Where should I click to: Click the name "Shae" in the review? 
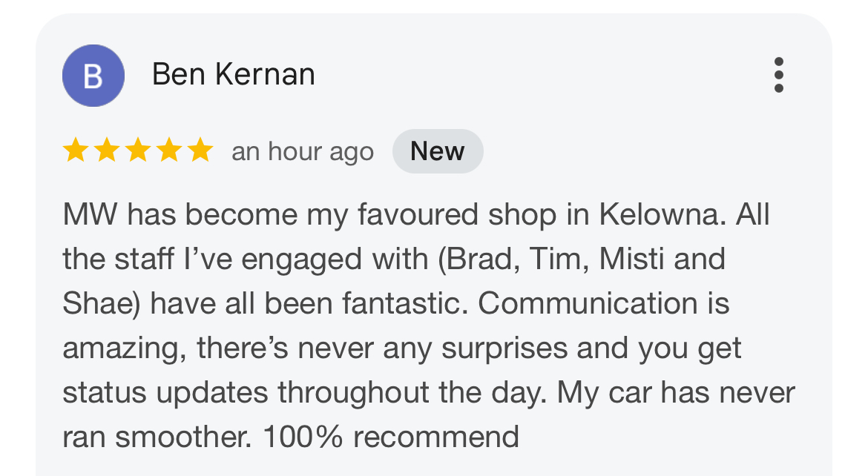click(96, 304)
